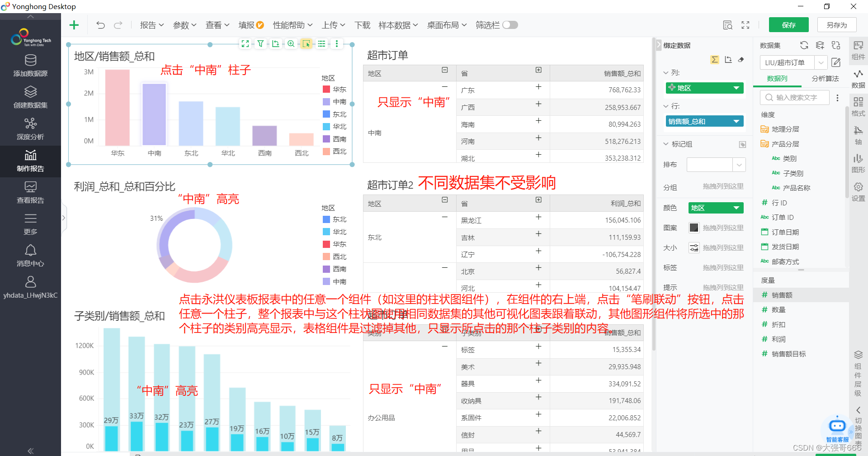Toggle the 筛选栏 switch
868x456 pixels.
coord(510,25)
